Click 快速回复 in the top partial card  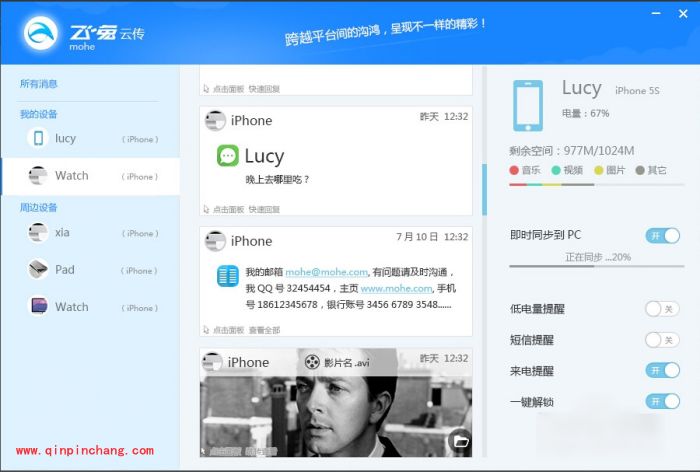click(x=264, y=89)
